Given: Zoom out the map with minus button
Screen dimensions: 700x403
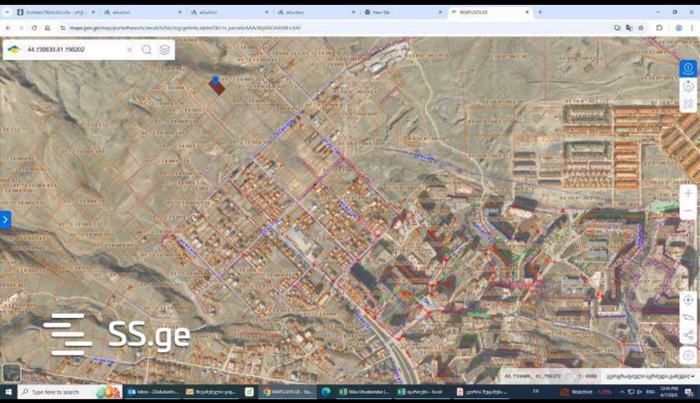Looking at the screenshot, I should tap(688, 213).
